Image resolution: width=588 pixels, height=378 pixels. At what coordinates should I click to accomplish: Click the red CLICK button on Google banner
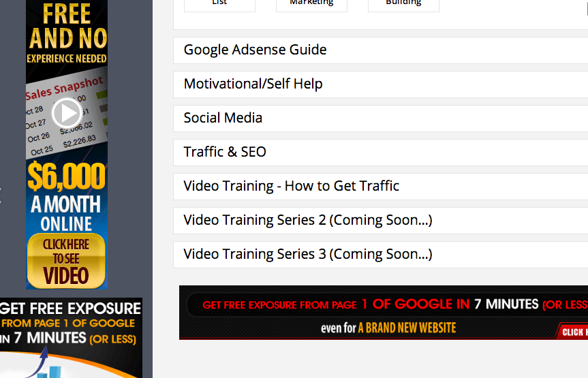click(x=572, y=332)
